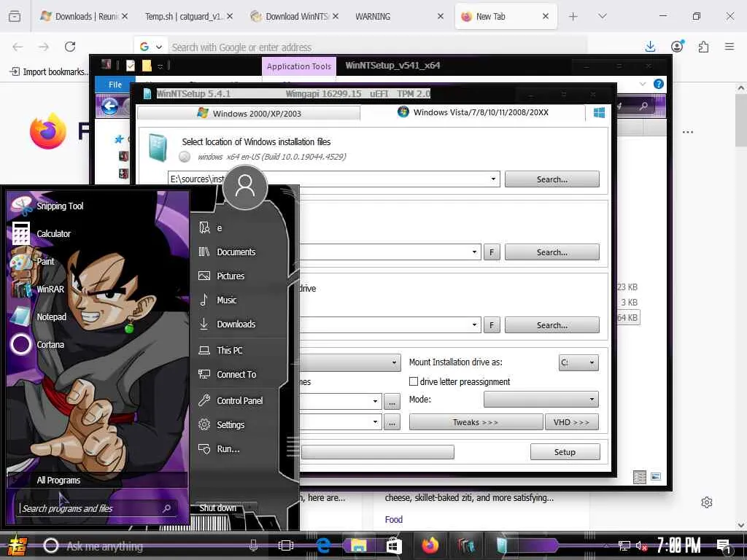Open Firefox View icon

(x=15, y=16)
